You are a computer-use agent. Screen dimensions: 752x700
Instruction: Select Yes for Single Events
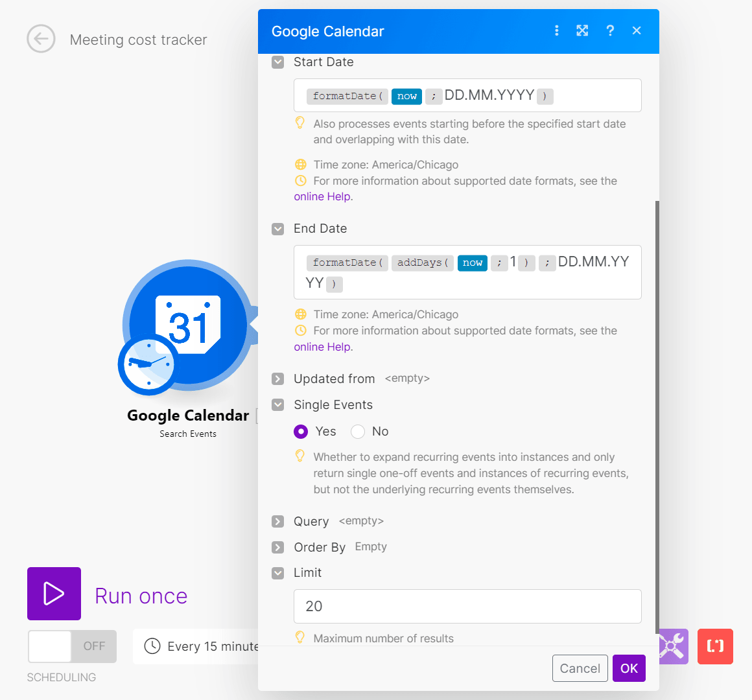coord(301,432)
